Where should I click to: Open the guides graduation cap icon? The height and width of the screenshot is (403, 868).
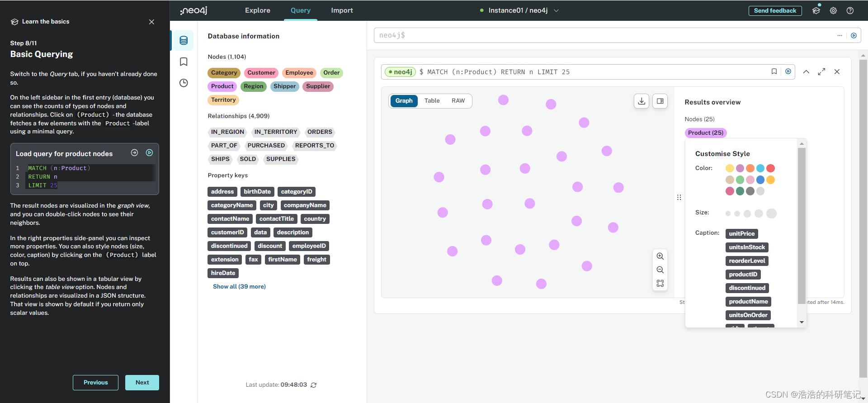[x=816, y=10]
